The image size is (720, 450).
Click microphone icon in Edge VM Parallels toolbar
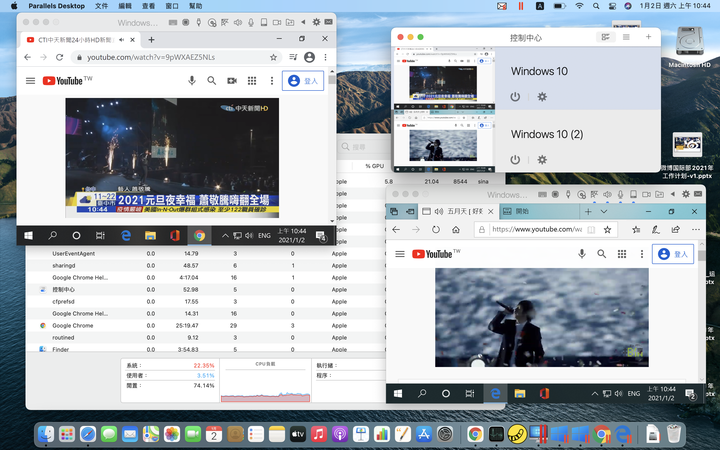[x=620, y=194]
